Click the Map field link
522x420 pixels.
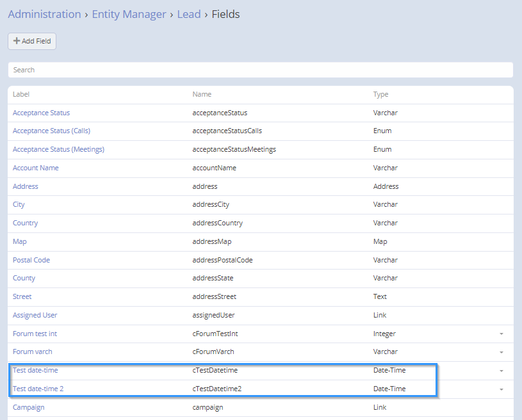point(19,241)
